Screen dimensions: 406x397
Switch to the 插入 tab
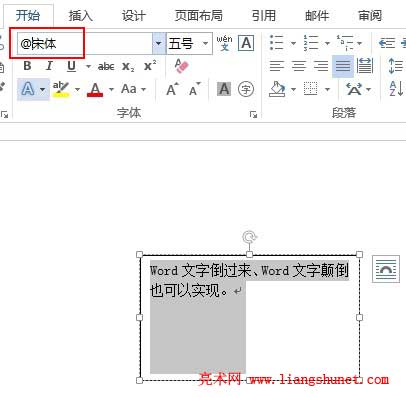point(80,16)
